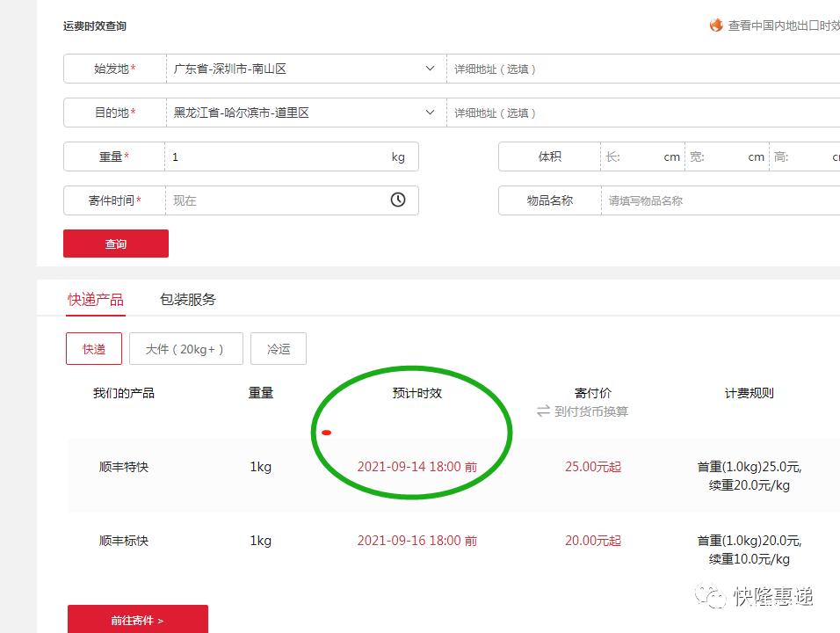840x633 pixels.
Task: Click the 长 dimension input
Action: 642,156
